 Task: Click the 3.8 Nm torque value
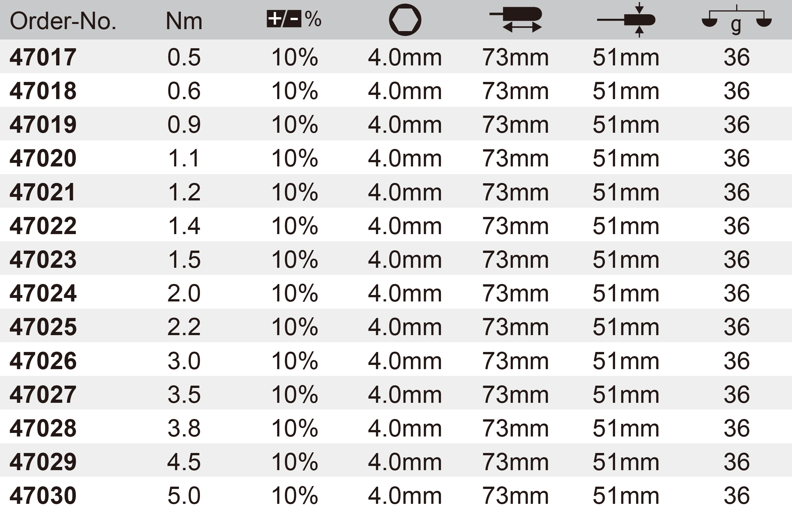(184, 428)
